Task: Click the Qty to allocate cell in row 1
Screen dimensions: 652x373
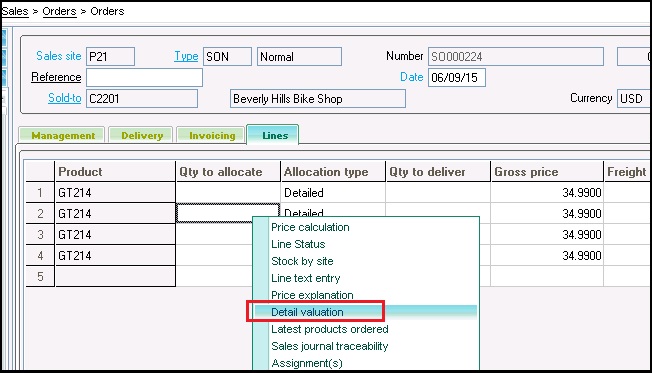Action: point(228,193)
